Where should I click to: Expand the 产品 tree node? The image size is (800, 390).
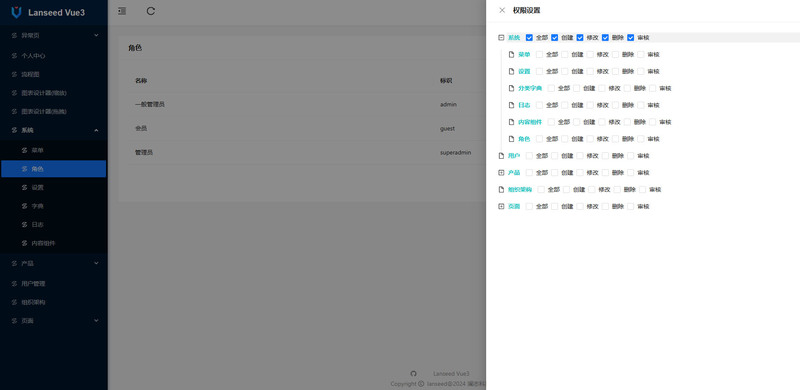[501, 173]
